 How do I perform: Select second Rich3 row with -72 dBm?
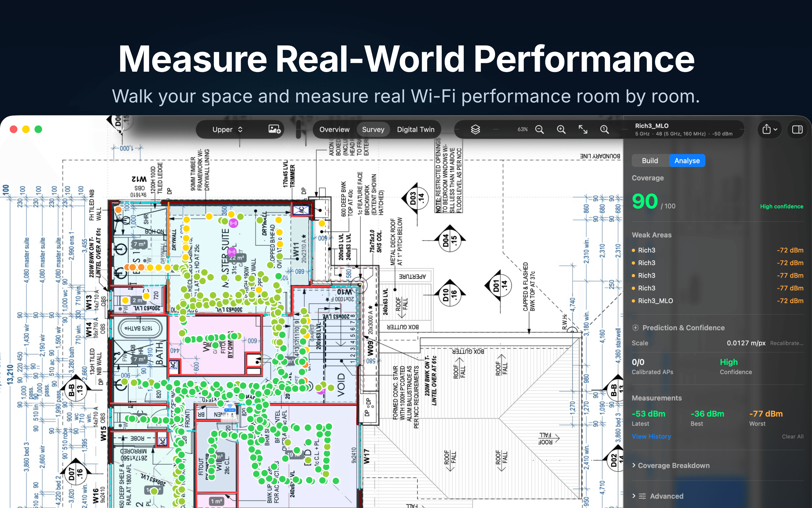point(717,263)
